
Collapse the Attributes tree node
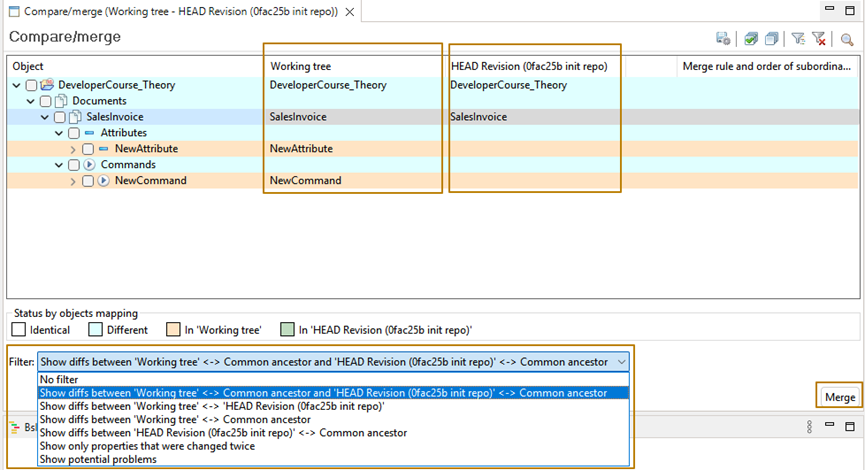point(58,133)
